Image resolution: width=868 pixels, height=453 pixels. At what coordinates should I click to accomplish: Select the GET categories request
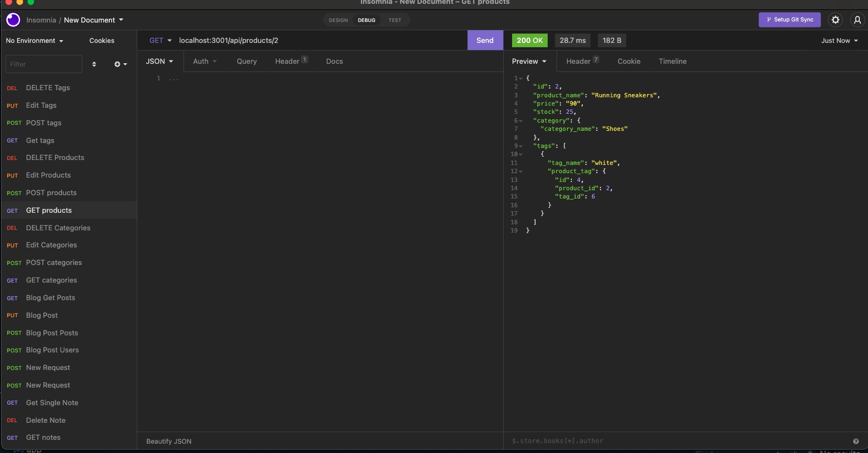coord(69,280)
